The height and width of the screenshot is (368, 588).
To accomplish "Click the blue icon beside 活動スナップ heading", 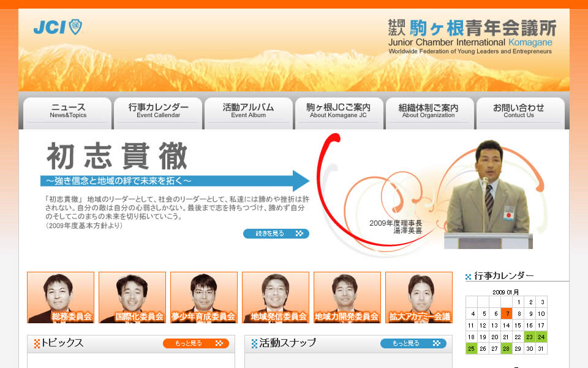I will (254, 343).
